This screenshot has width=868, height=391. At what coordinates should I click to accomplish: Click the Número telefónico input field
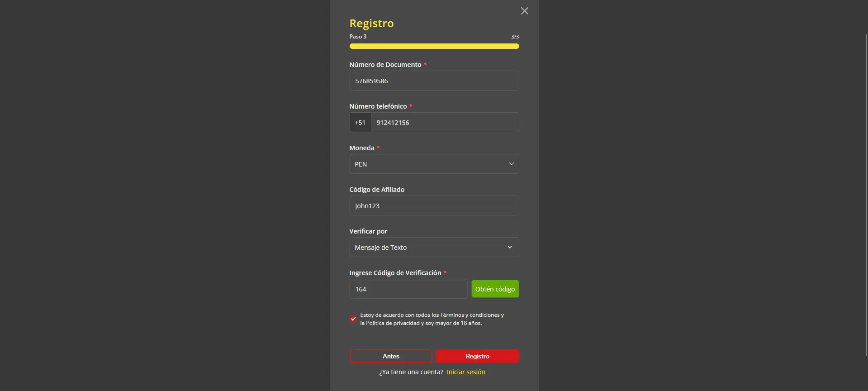tap(445, 122)
